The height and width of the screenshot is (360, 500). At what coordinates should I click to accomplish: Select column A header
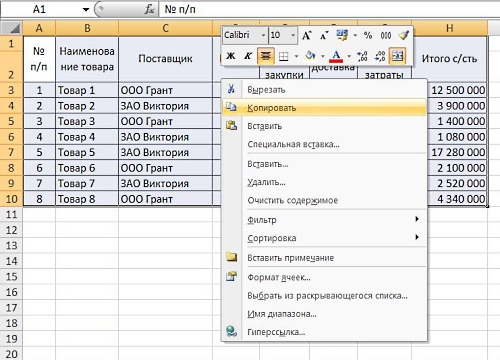point(39,28)
